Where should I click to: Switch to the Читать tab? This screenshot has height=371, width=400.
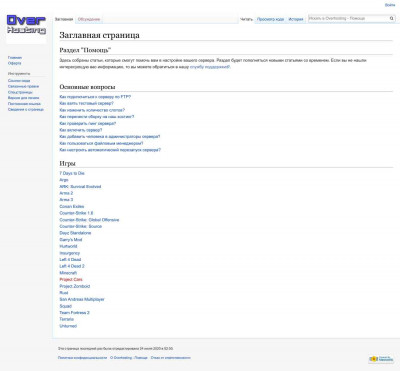tap(246, 19)
